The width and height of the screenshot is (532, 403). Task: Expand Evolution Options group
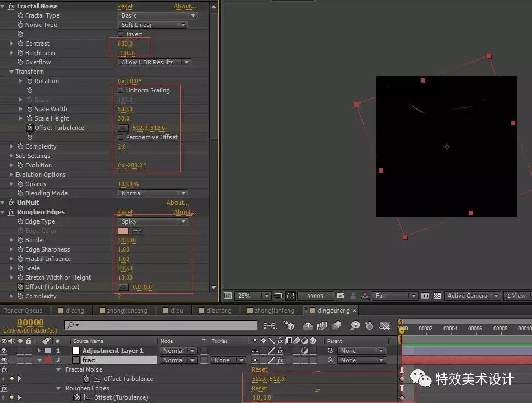11,175
